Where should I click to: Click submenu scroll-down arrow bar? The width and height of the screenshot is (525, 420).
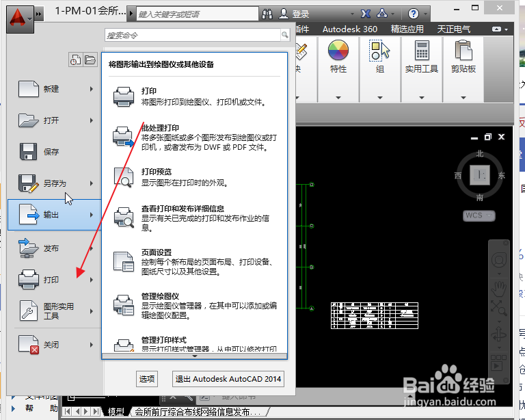[x=195, y=356]
